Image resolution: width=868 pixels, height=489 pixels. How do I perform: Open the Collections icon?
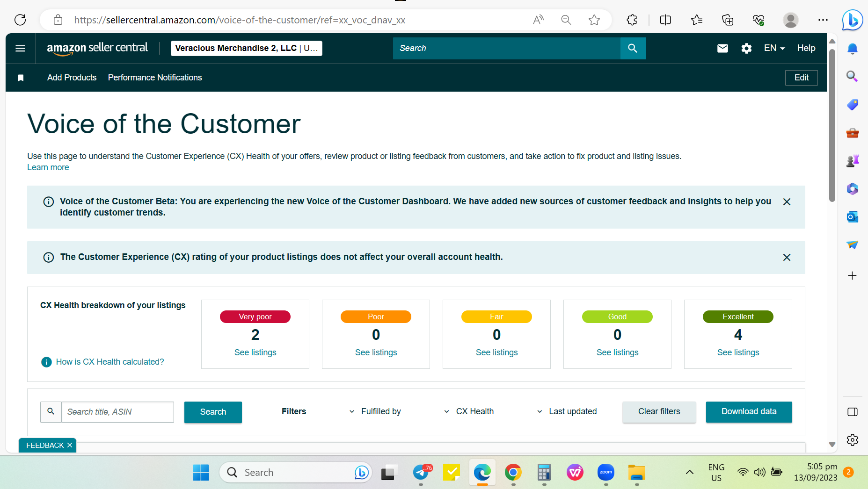pos(728,20)
